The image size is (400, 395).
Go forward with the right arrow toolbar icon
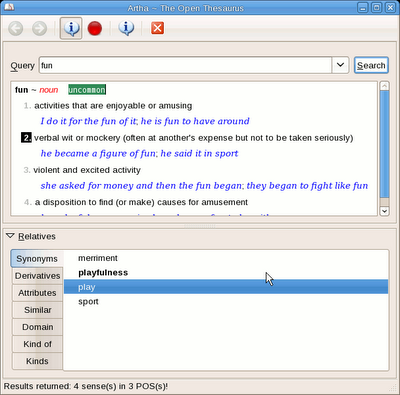[39, 28]
